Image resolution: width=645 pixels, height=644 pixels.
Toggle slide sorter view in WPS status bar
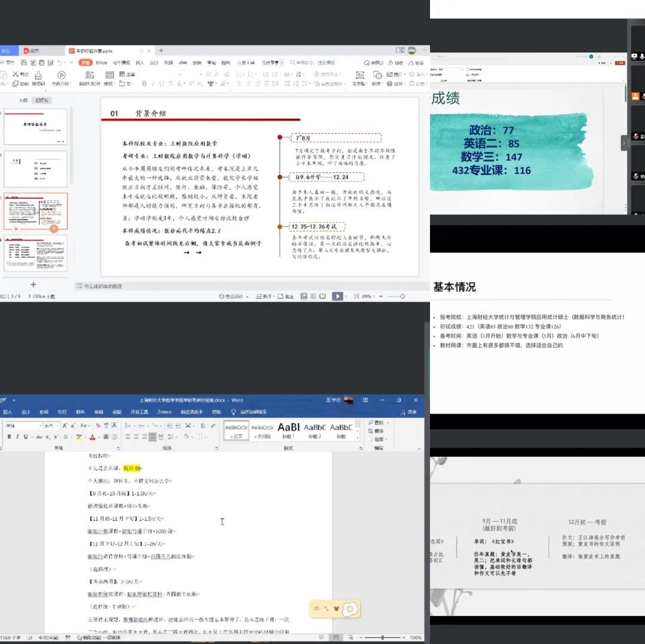[313, 296]
